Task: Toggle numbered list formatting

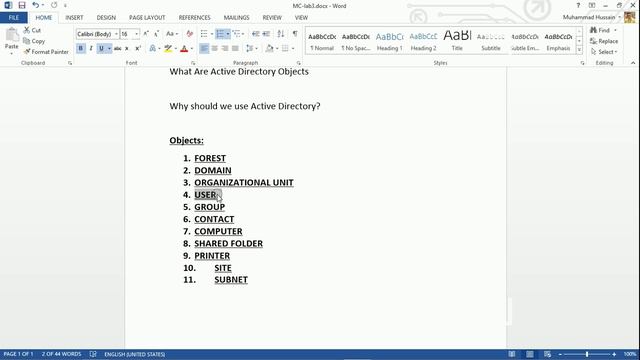Action: point(220,34)
